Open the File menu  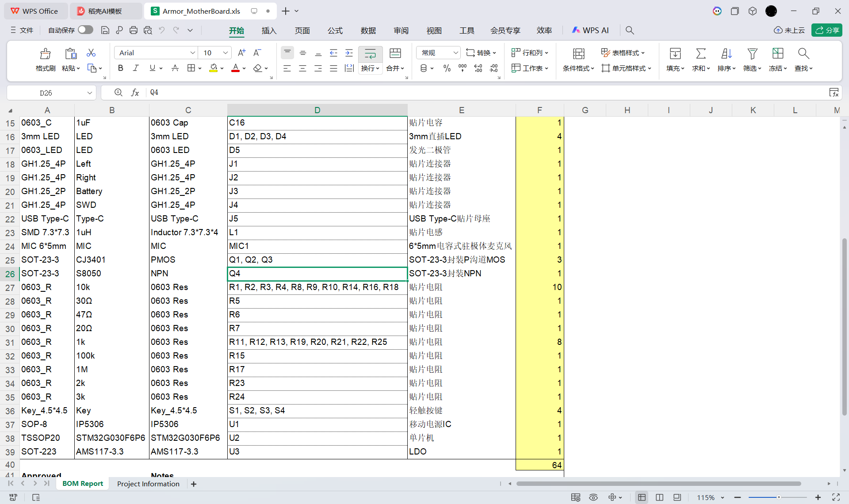[x=22, y=30]
